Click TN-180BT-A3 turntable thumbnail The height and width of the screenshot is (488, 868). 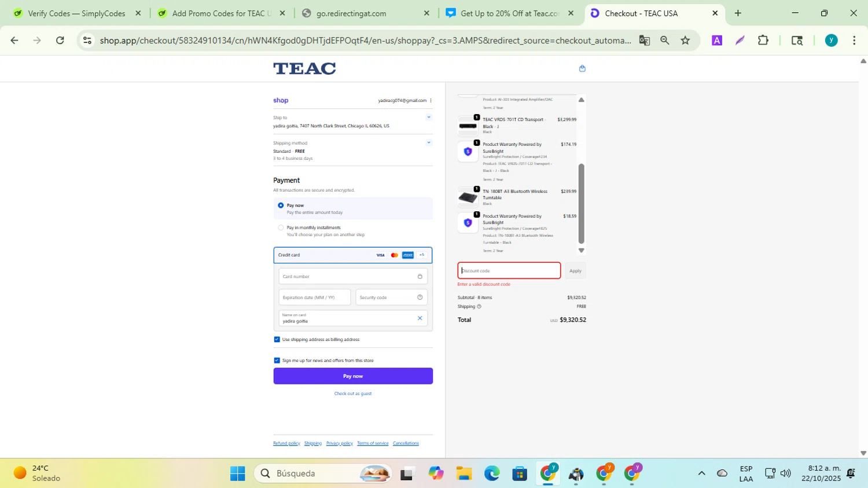point(468,198)
